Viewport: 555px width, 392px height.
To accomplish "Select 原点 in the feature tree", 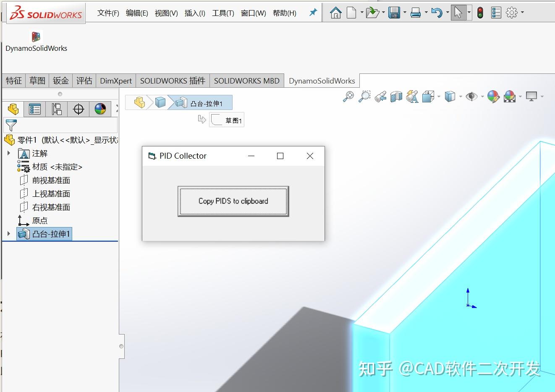I will click(x=40, y=220).
